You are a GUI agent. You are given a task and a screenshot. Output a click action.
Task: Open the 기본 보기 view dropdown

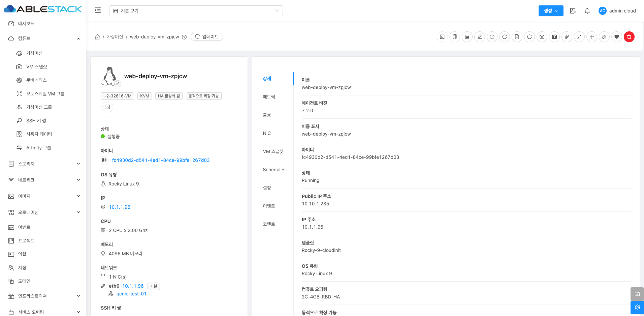(x=196, y=11)
